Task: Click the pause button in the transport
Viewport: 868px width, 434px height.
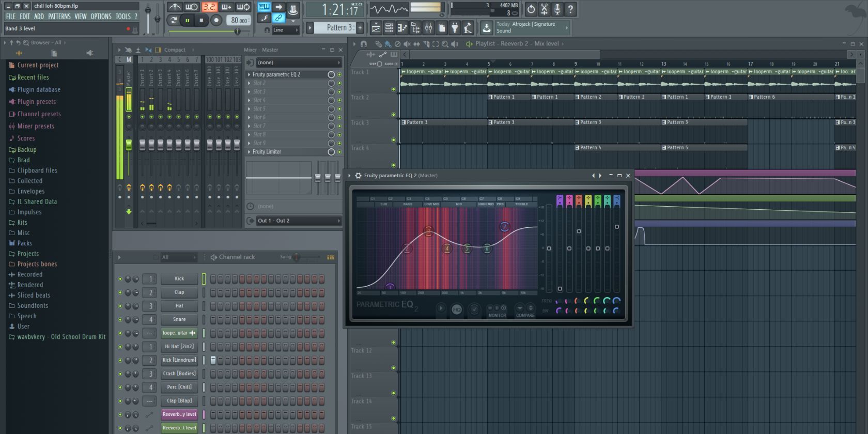Action: [x=187, y=20]
